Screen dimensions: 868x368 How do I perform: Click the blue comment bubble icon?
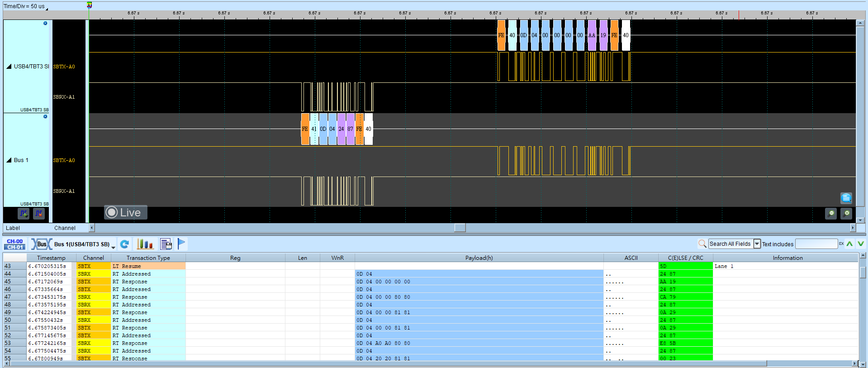[846, 198]
